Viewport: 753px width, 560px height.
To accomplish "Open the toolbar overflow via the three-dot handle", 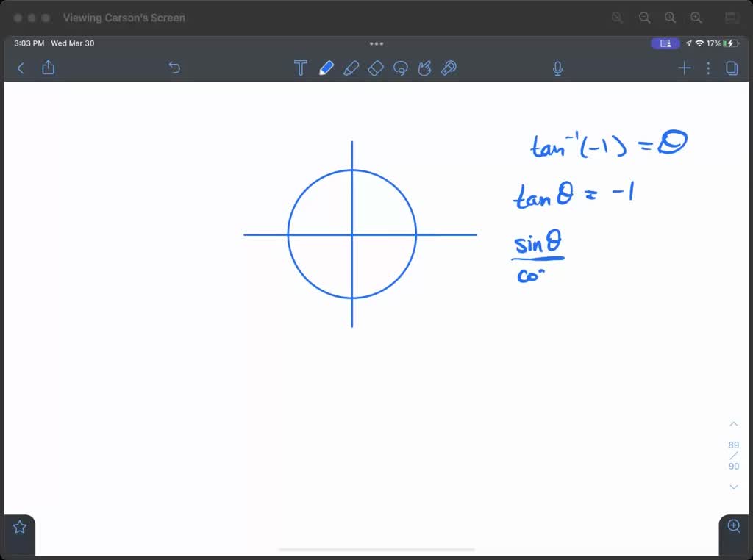I will tap(376, 43).
